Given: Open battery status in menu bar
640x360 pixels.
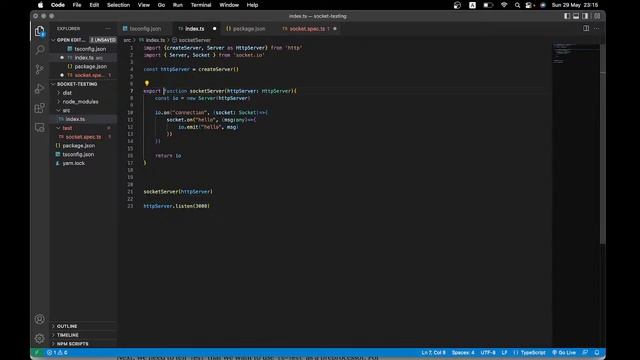Looking at the screenshot, I should (488, 5).
